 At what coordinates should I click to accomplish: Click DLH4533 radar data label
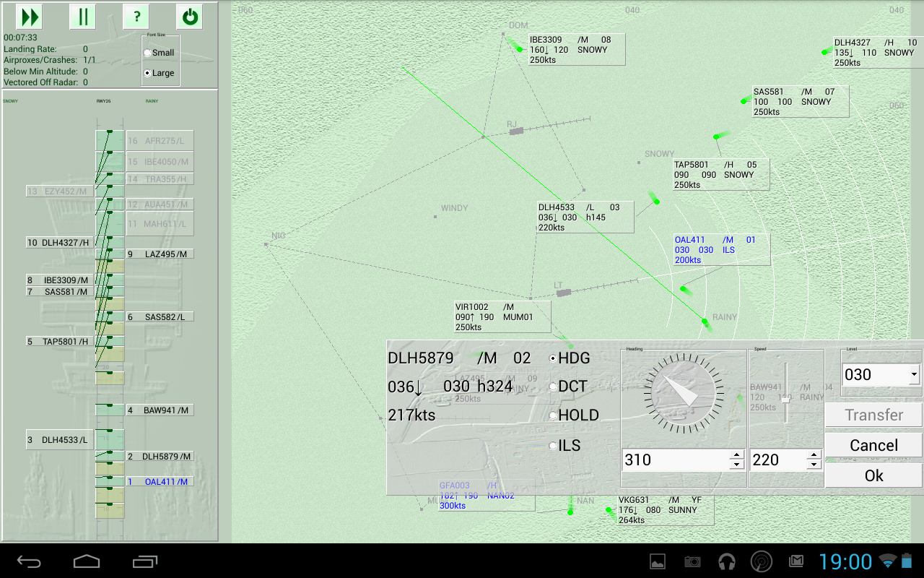point(585,217)
